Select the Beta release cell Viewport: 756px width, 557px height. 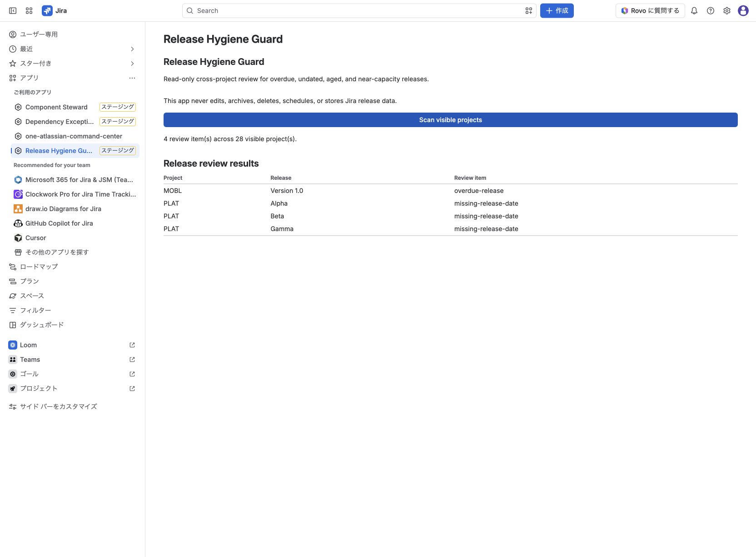pos(277,216)
